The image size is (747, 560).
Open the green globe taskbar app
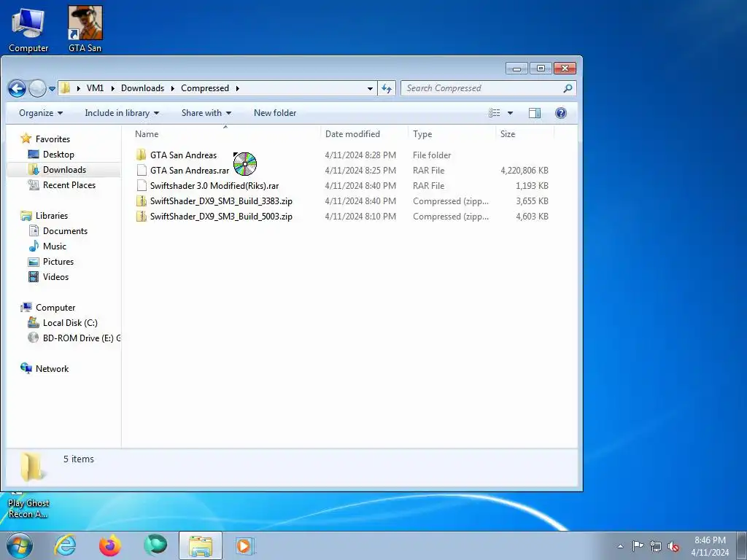click(x=155, y=545)
